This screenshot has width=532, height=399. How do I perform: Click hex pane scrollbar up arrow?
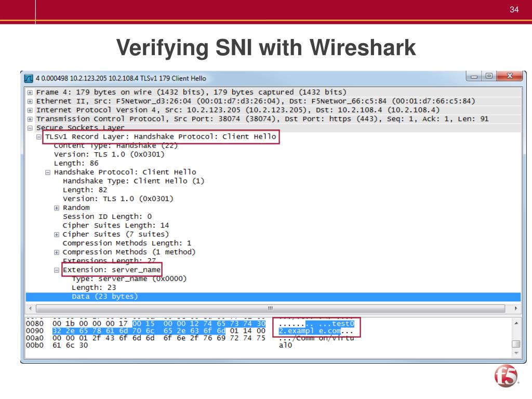516,323
